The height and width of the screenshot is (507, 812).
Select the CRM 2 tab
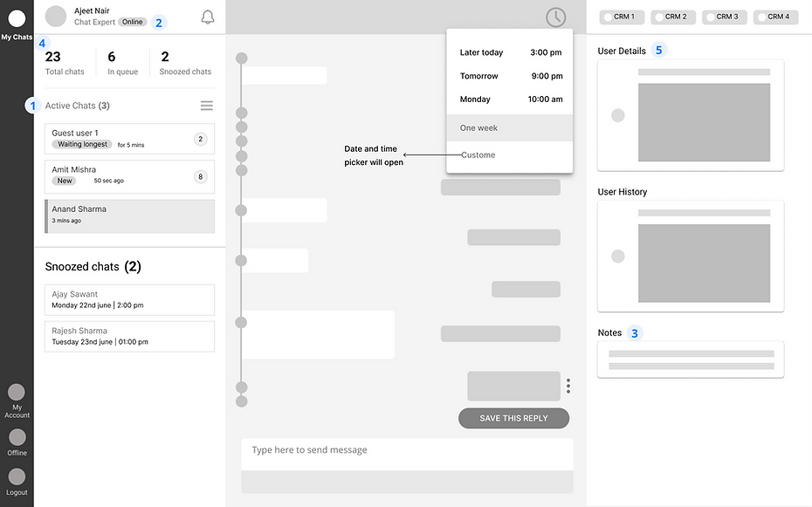[x=673, y=17]
